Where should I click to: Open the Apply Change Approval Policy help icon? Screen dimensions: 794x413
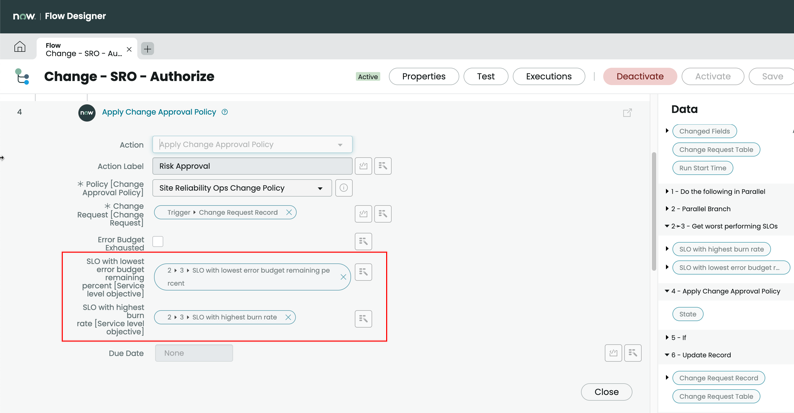click(x=225, y=112)
